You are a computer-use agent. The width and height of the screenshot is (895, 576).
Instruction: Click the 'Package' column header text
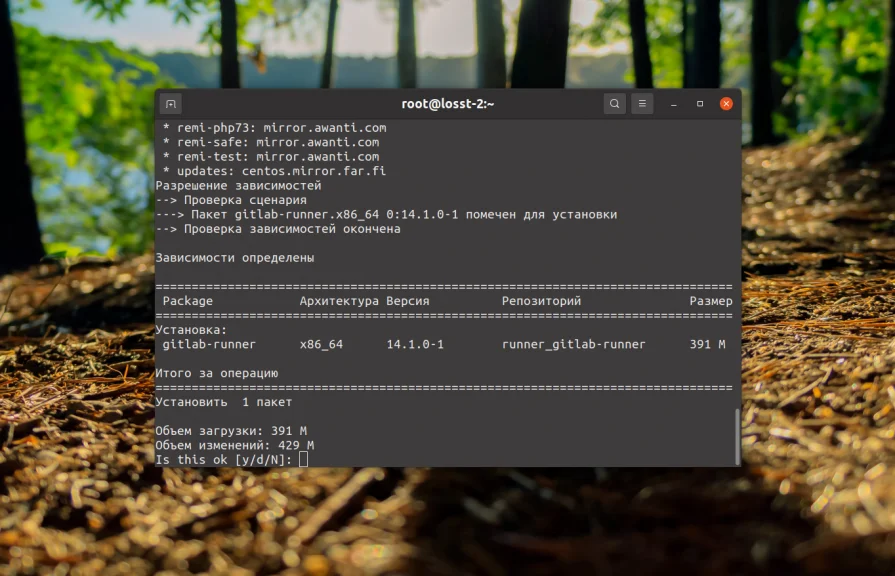pyautogui.click(x=186, y=300)
